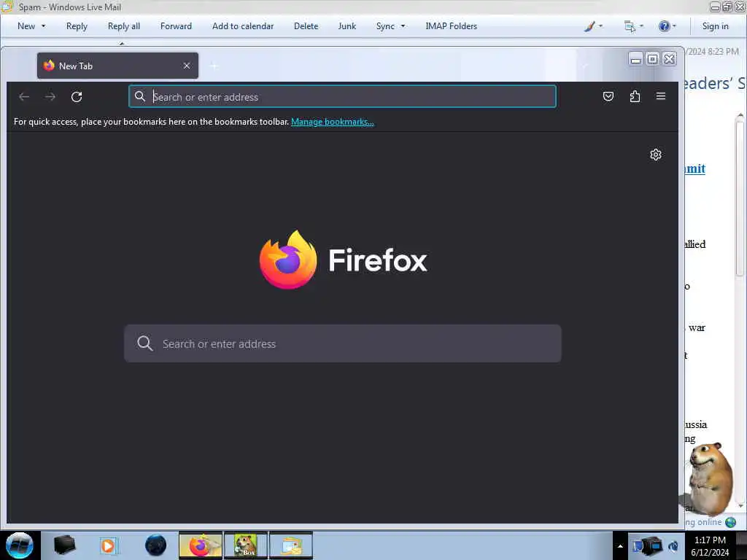Go back in Firefox
The width and height of the screenshot is (747, 560).
(24, 97)
